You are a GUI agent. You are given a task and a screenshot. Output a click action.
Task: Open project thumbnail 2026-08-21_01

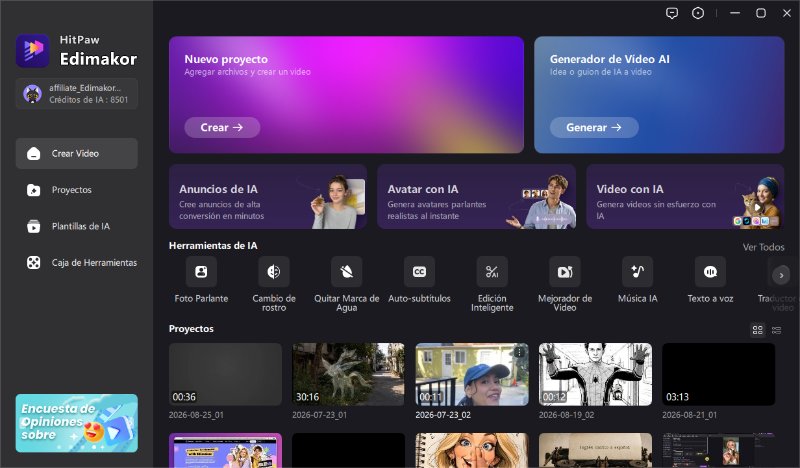[718, 374]
